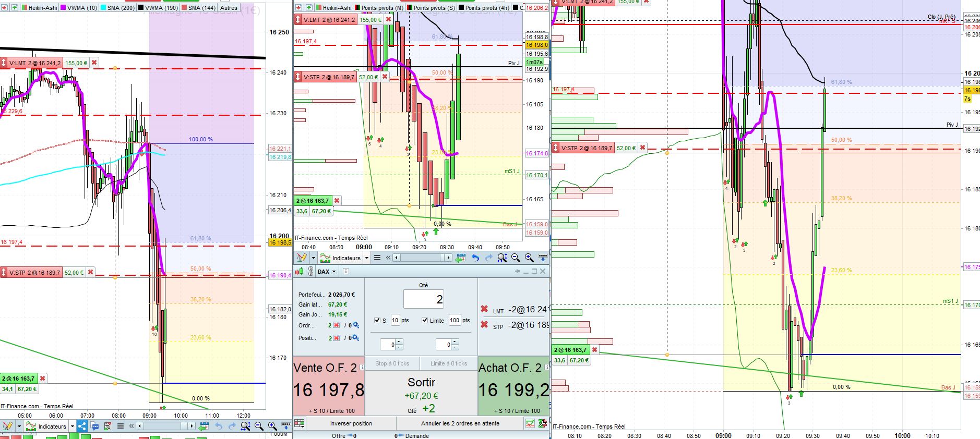The image size is (980, 439).
Task: Expand Indicateurs dropdown arrow in middle chart
Action: (366, 258)
